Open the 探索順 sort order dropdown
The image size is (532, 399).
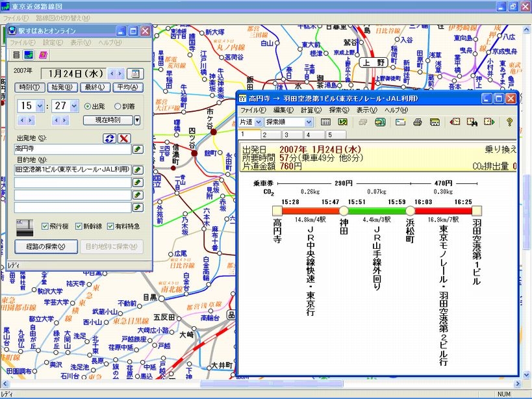pos(309,122)
